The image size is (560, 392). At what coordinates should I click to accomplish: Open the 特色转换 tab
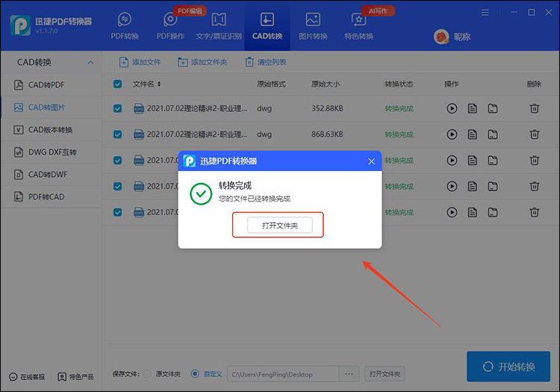point(358,26)
